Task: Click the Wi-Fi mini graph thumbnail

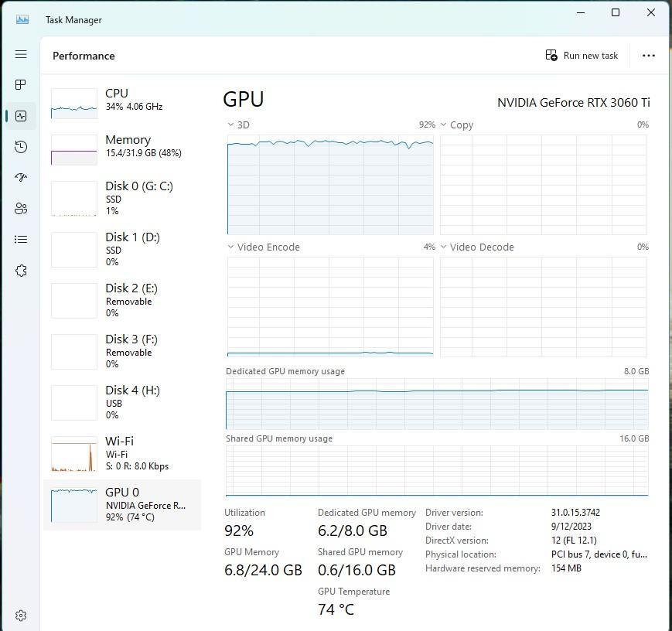Action: pyautogui.click(x=74, y=454)
